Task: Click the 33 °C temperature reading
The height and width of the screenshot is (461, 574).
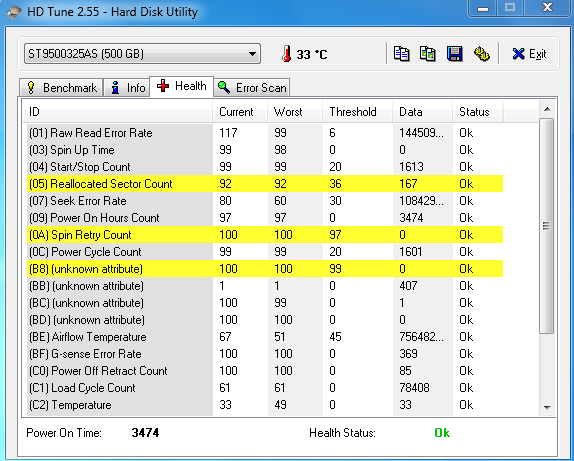Action: [312, 55]
